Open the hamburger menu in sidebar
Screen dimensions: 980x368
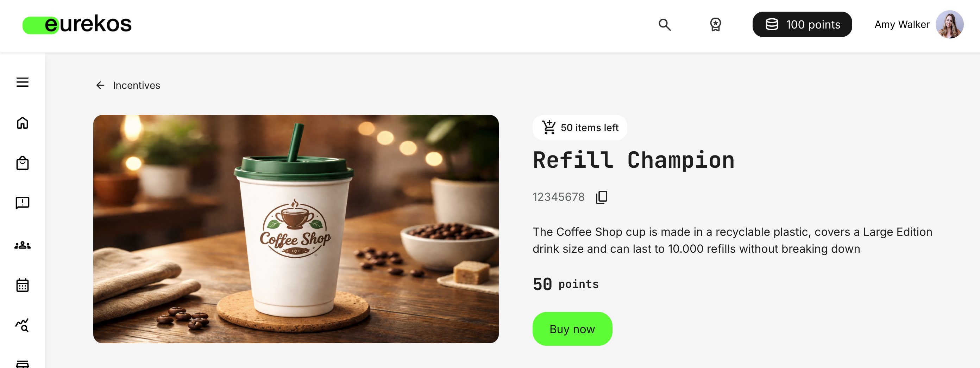coord(23,82)
